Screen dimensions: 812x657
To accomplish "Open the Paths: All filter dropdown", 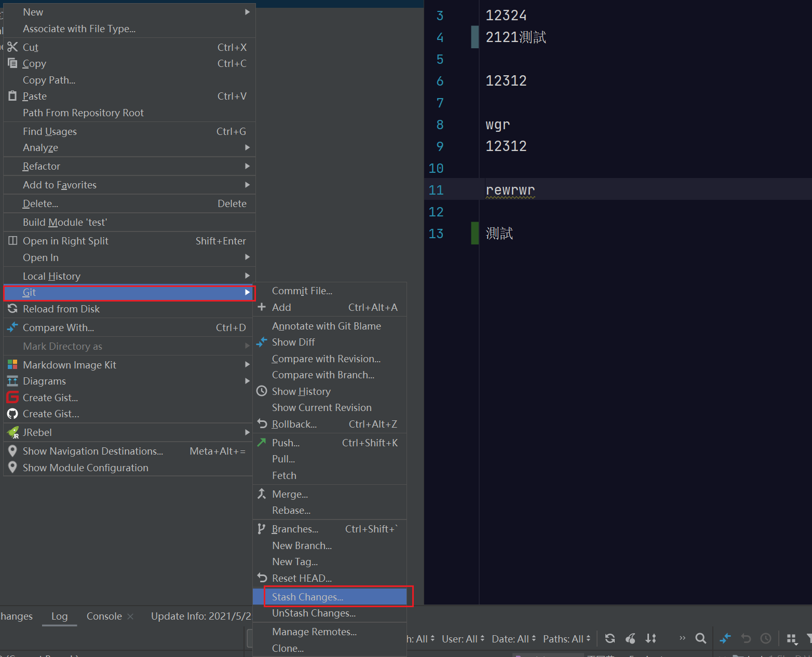I will [566, 638].
